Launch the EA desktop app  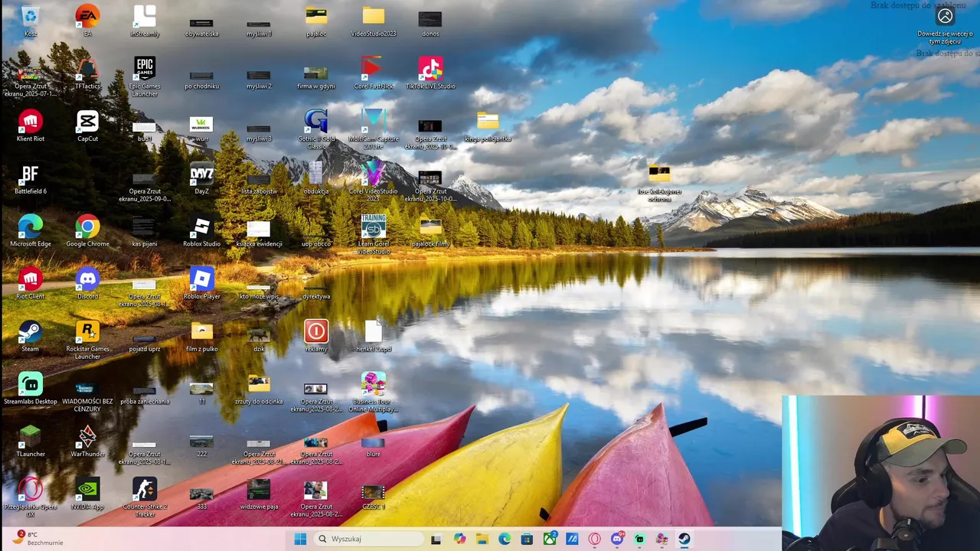click(x=87, y=21)
